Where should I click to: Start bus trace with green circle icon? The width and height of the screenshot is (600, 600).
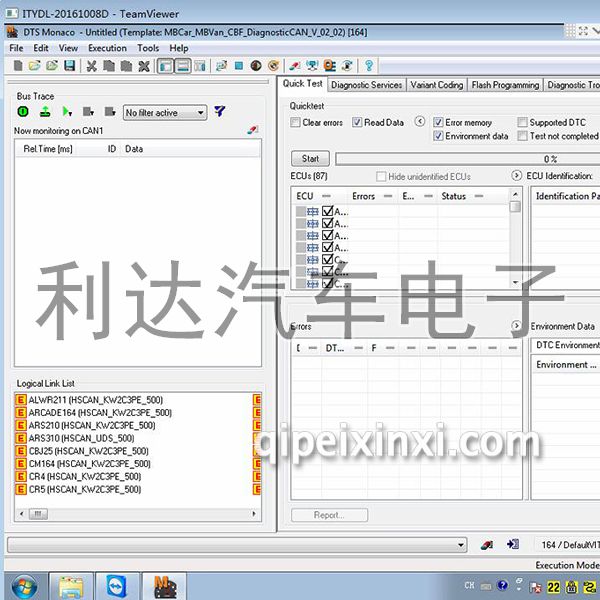click(x=23, y=112)
